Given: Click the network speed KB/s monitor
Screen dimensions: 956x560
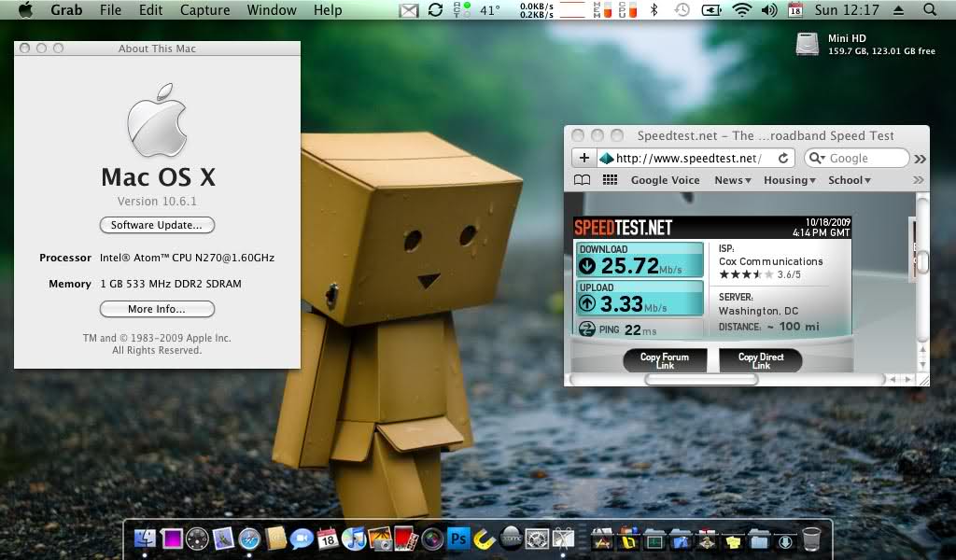Looking at the screenshot, I should (x=537, y=9).
